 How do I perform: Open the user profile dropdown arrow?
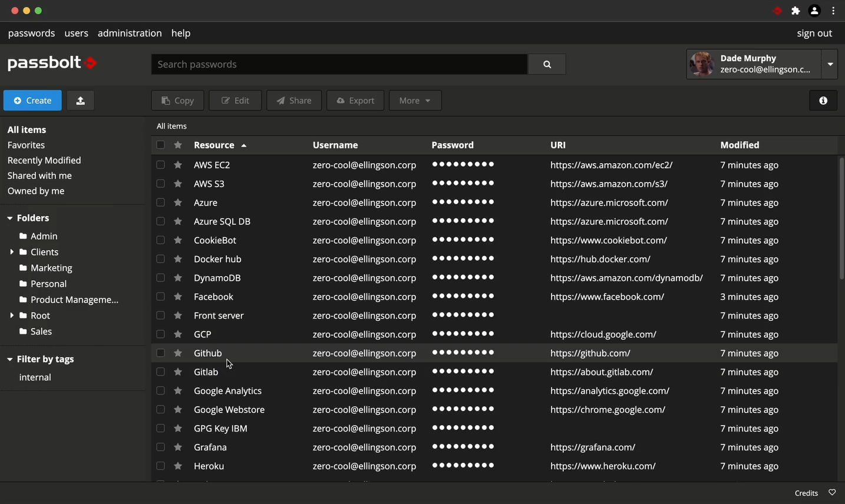(830, 64)
